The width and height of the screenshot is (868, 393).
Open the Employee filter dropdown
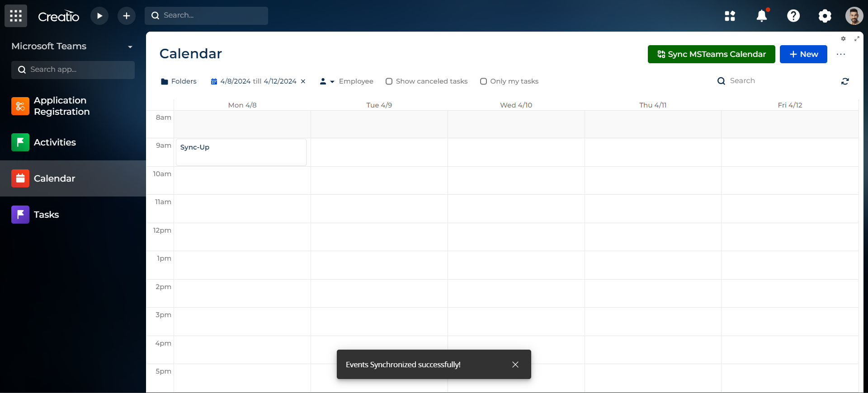[346, 81]
